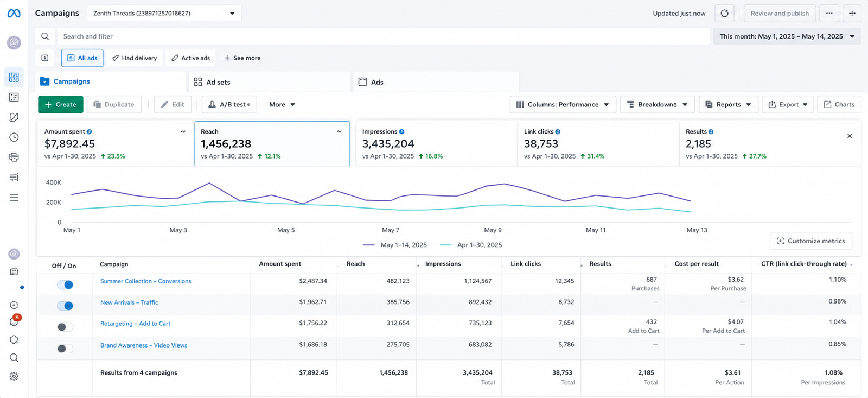Click the info icon next to Results card
This screenshot has height=398, width=868.
pos(711,132)
